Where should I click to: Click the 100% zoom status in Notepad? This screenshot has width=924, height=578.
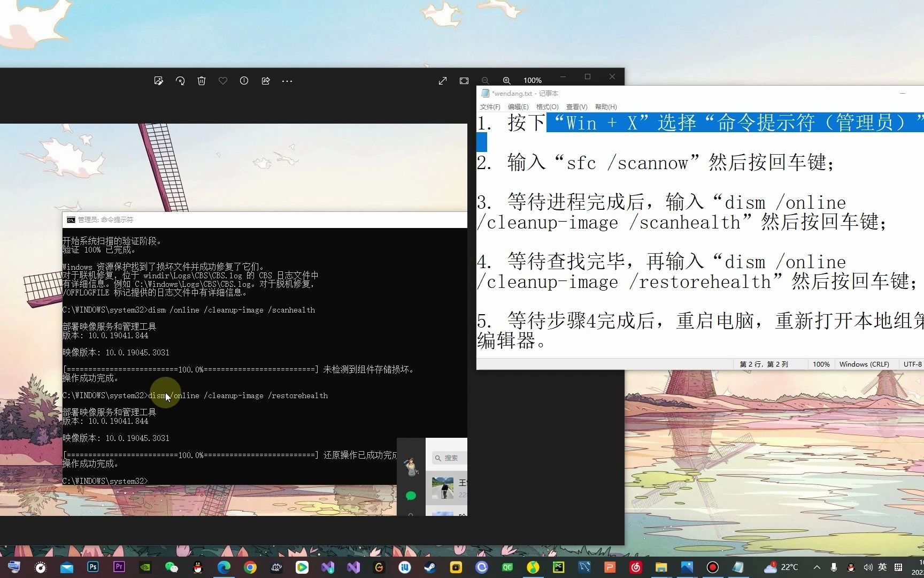point(821,364)
